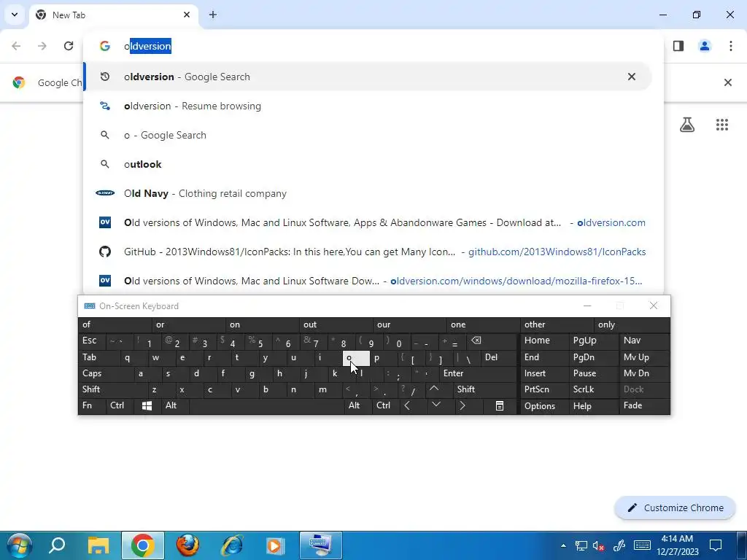The height and width of the screenshot is (560, 747).
Task: Click the forward navigation arrow
Action: (x=42, y=46)
